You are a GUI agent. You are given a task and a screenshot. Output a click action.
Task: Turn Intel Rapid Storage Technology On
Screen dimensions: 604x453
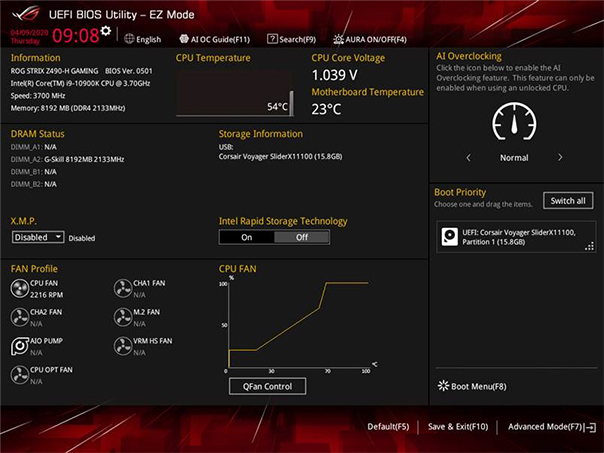point(247,237)
